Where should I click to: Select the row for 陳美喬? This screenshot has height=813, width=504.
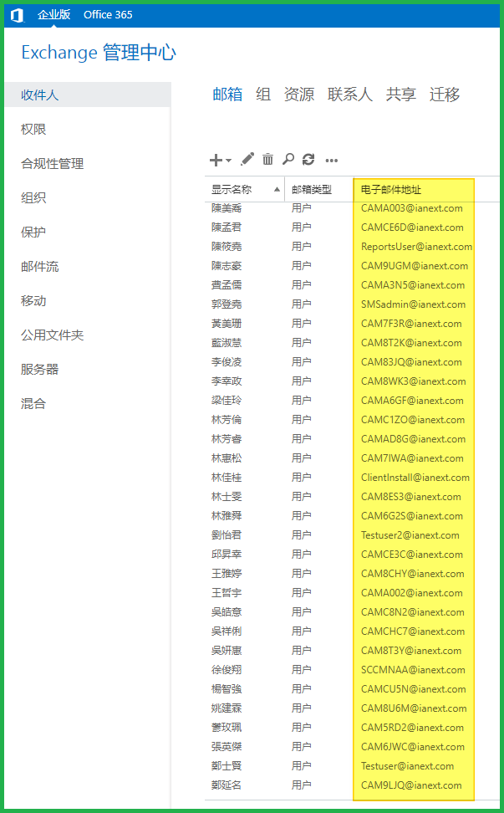tap(352, 208)
